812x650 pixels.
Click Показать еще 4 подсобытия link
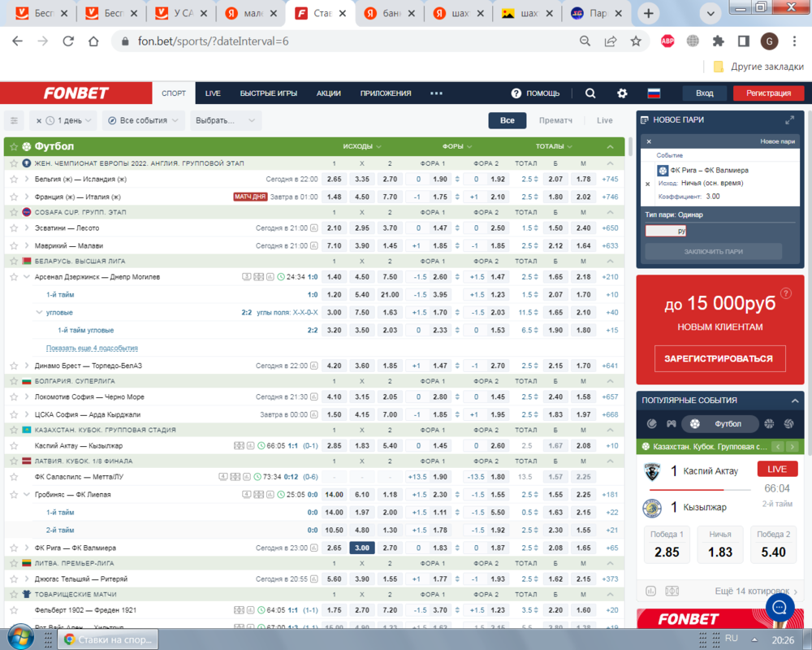(x=92, y=349)
